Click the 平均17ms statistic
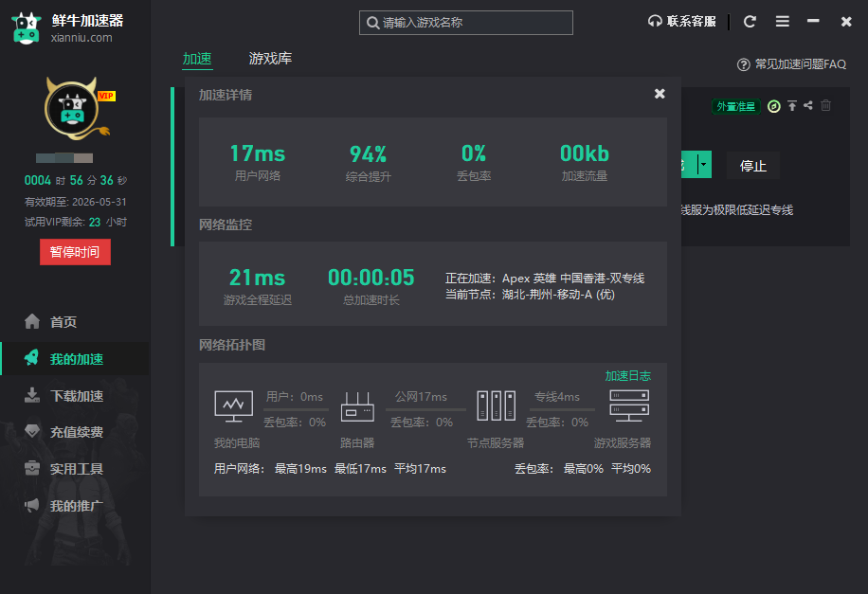Image resolution: width=868 pixels, height=594 pixels. (x=420, y=469)
